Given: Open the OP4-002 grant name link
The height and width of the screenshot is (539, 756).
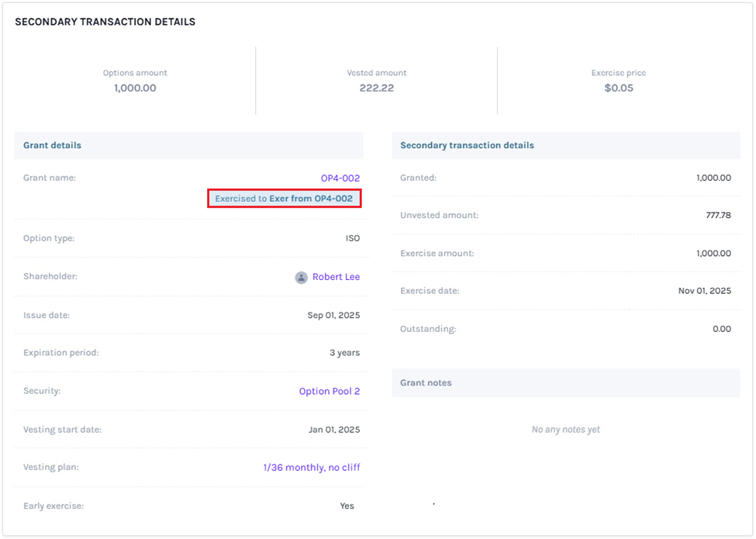Looking at the screenshot, I should coord(340,178).
